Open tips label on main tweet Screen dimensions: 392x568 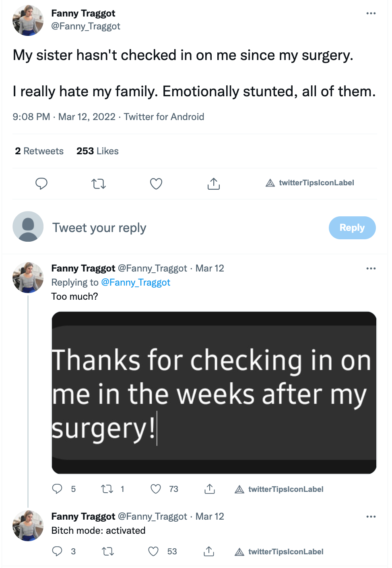[x=310, y=183]
